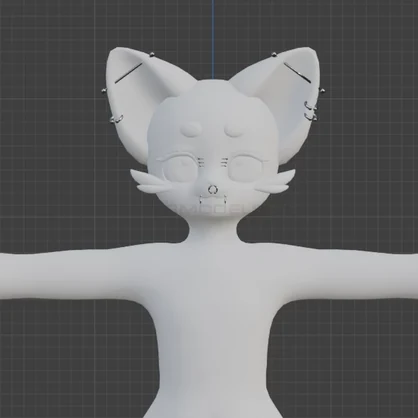Image resolution: width=418 pixels, height=418 pixels.
Task: Select the stud at top of left-side ear
Action: click(x=152, y=54)
